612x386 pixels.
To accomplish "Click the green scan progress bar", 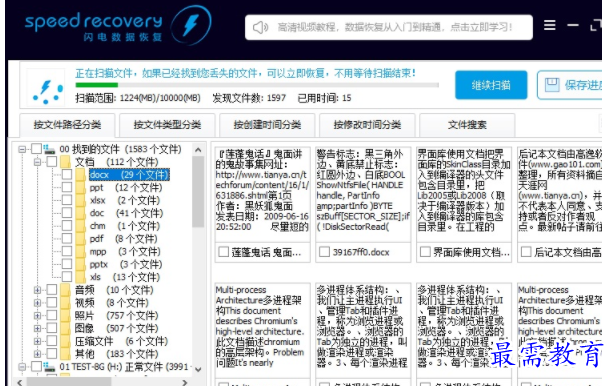I will pos(97,85).
